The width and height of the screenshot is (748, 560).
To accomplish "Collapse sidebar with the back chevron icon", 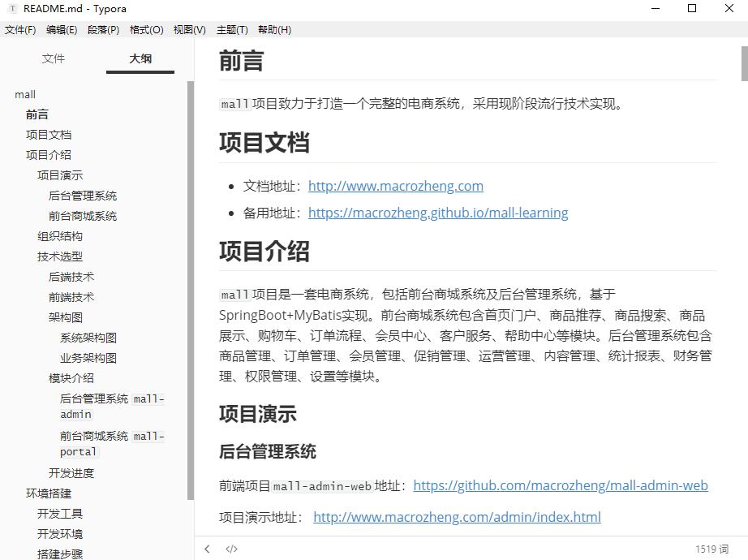I will (207, 549).
